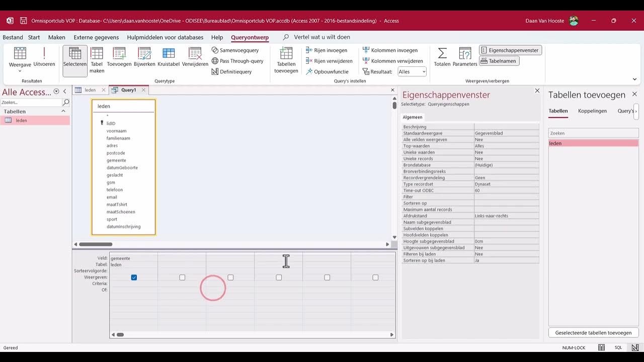Close the Query1 tab
Screen dimensions: 644x362
point(143,90)
